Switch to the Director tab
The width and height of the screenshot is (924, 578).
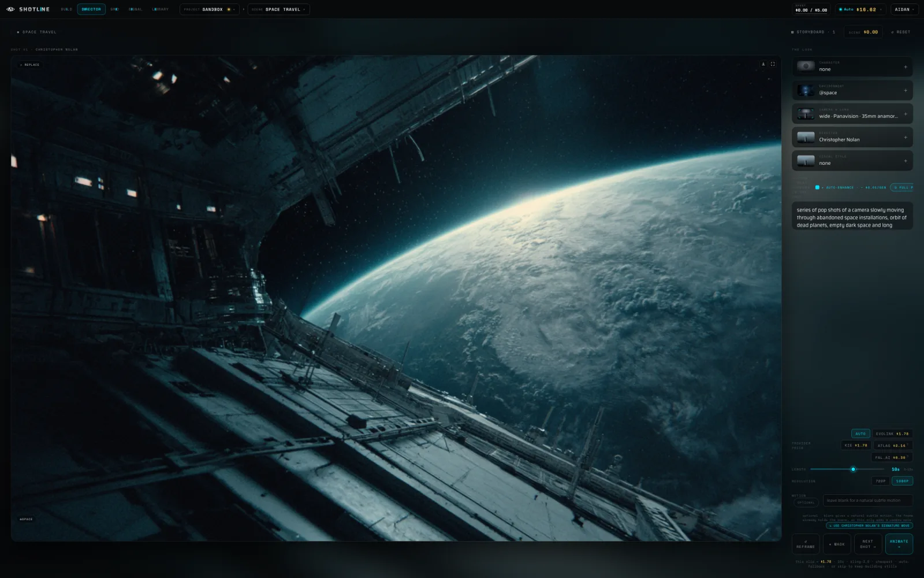(x=91, y=9)
